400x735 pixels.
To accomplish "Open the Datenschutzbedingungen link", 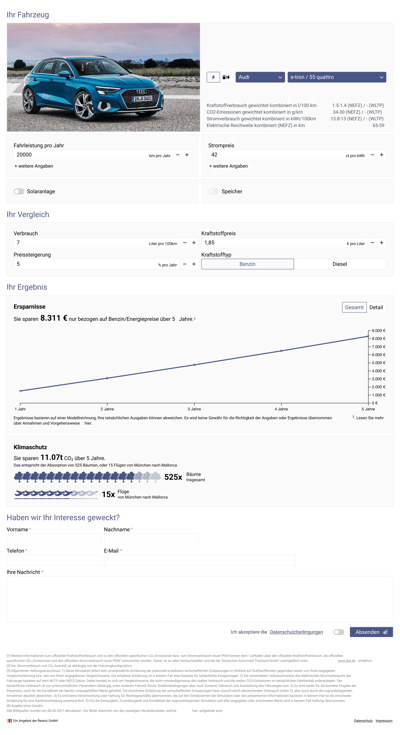I will coord(296,632).
